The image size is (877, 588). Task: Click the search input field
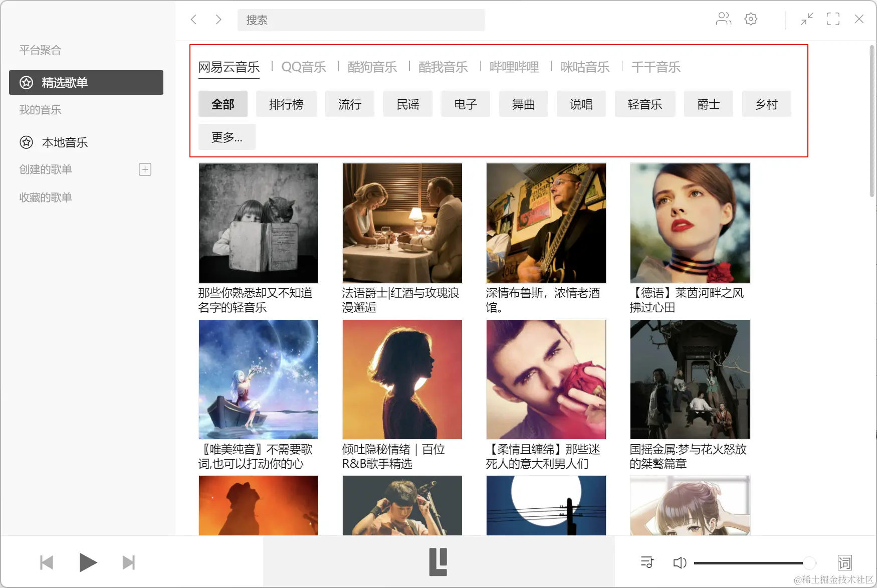(x=361, y=20)
